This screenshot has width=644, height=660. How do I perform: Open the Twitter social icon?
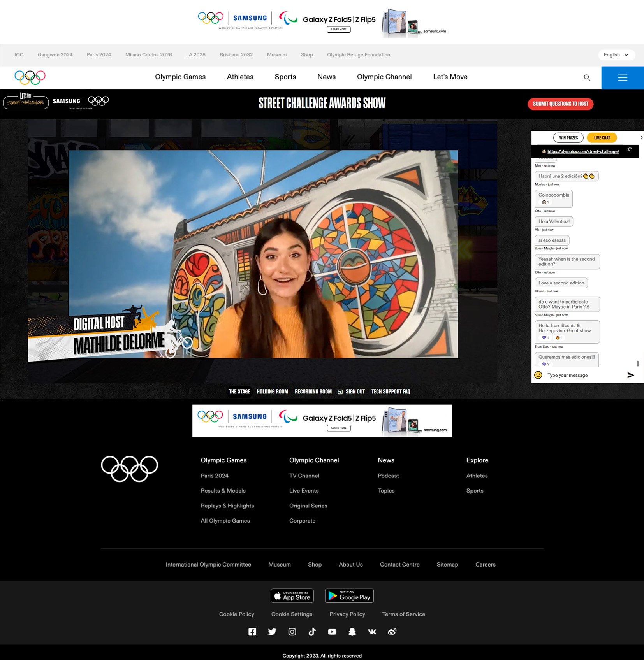point(272,632)
